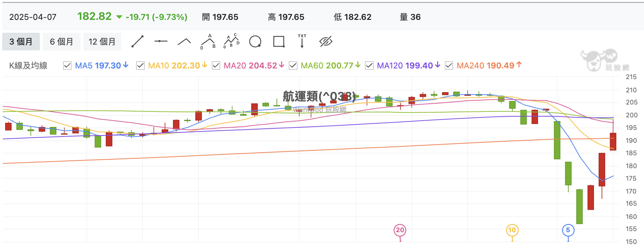This screenshot has width=644, height=248.
Task: Select the A-B-C-D pattern tool
Action: [231, 41]
